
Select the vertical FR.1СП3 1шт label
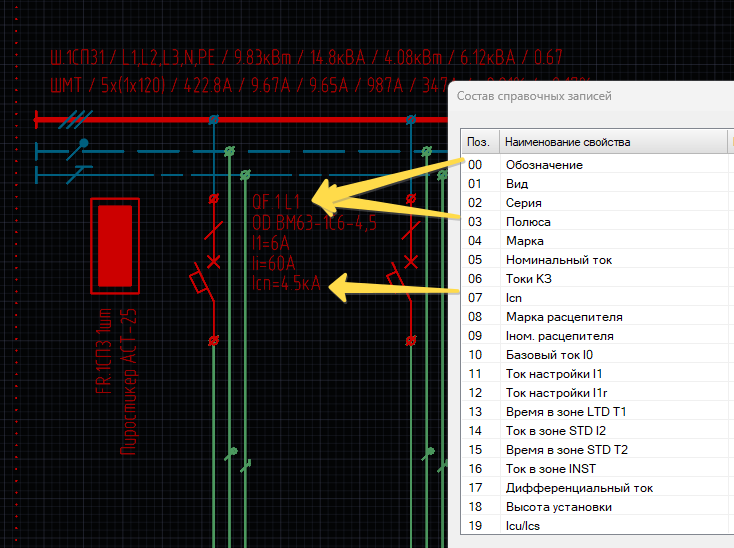click(104, 351)
